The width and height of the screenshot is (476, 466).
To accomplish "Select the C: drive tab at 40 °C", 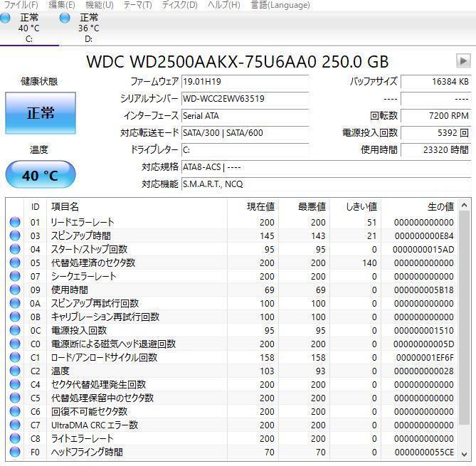I will tap(29, 28).
